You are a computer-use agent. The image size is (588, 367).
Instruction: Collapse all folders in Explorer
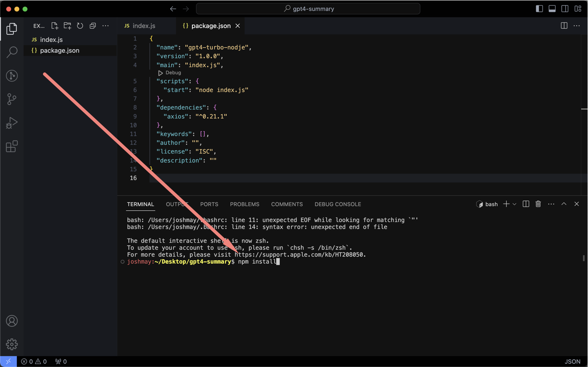[x=93, y=26]
